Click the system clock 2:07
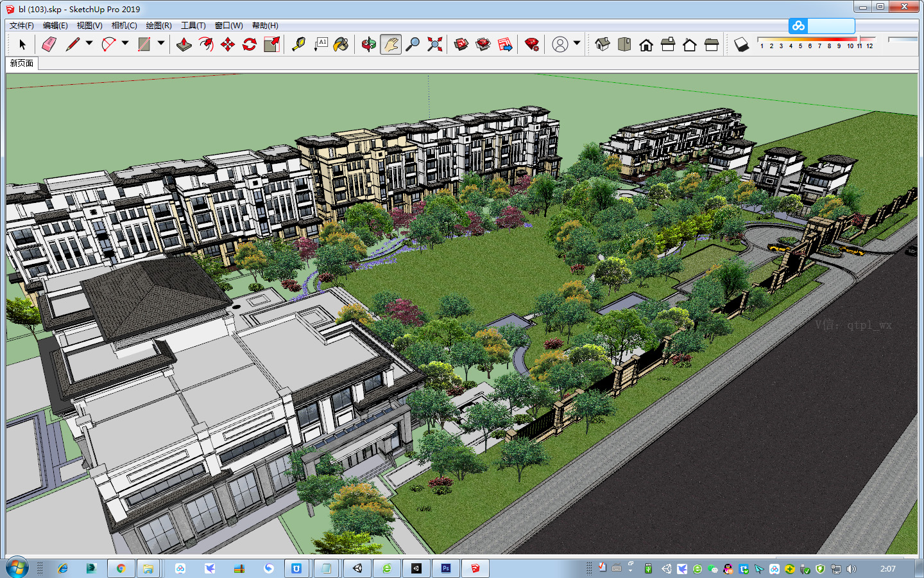The width and height of the screenshot is (924, 578). [x=888, y=569]
